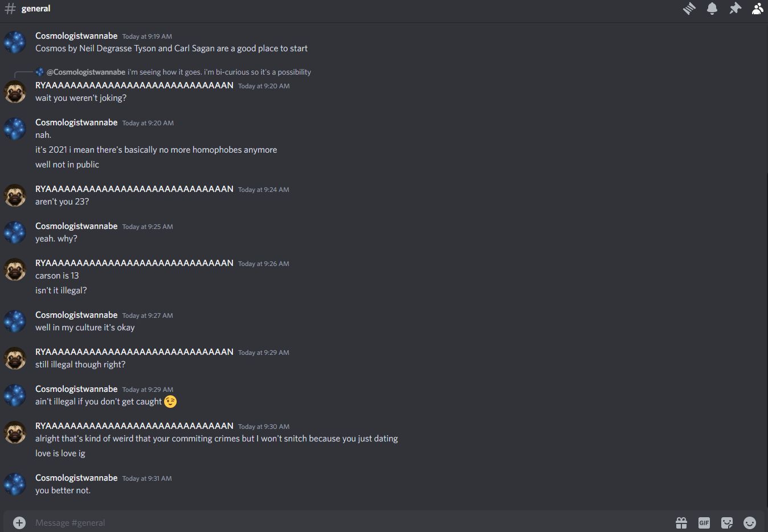
Task: Open notification settings bell icon
Action: [x=712, y=9]
